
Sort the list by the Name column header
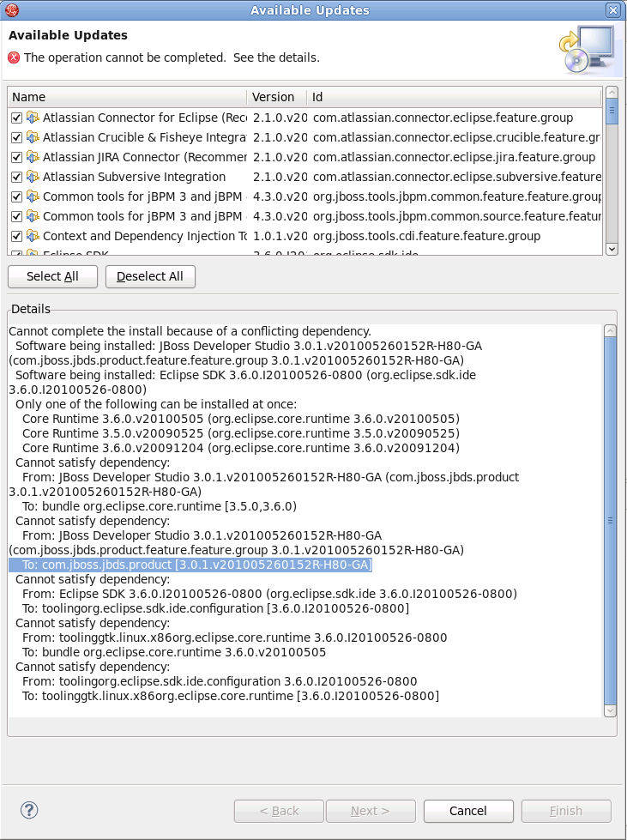point(128,97)
